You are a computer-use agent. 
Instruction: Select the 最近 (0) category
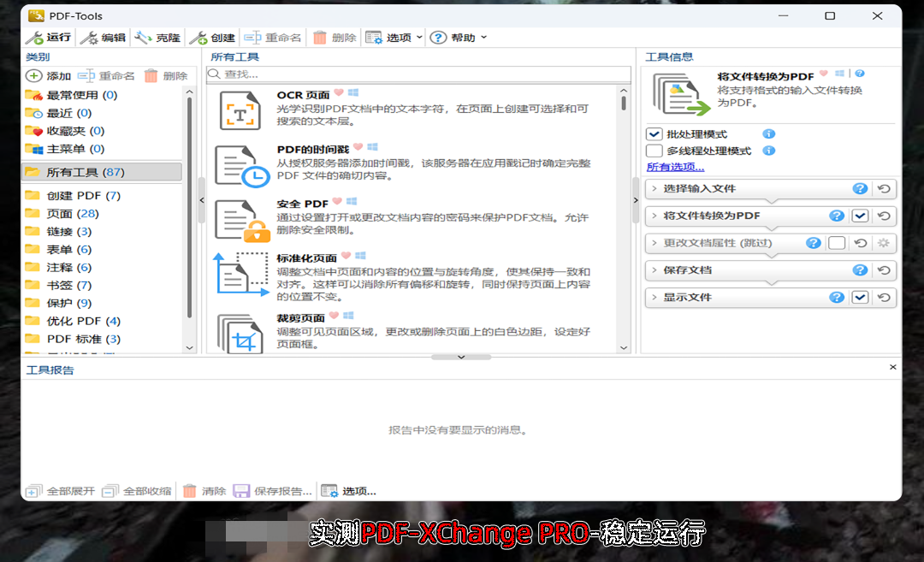coord(58,113)
